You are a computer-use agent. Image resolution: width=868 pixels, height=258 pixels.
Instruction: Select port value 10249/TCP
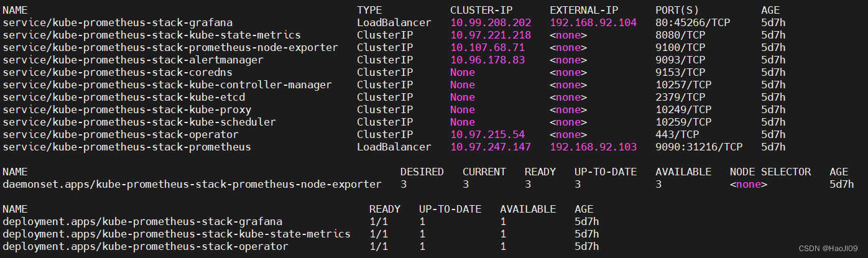coord(683,109)
